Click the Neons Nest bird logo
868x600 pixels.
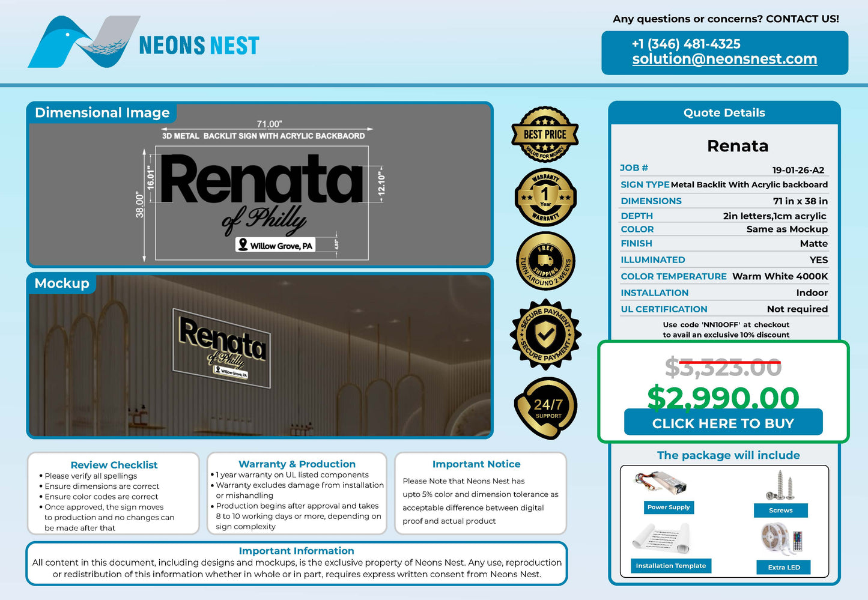[84, 41]
